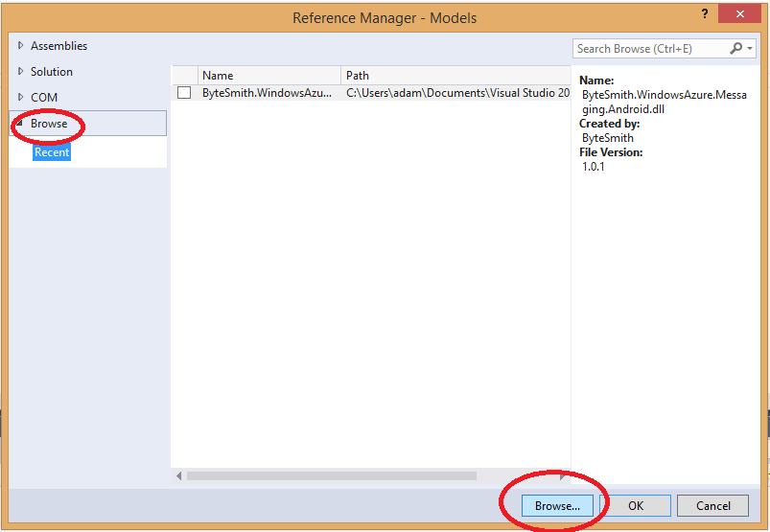Sort list by Name column header
770x532 pixels.
pyautogui.click(x=268, y=76)
